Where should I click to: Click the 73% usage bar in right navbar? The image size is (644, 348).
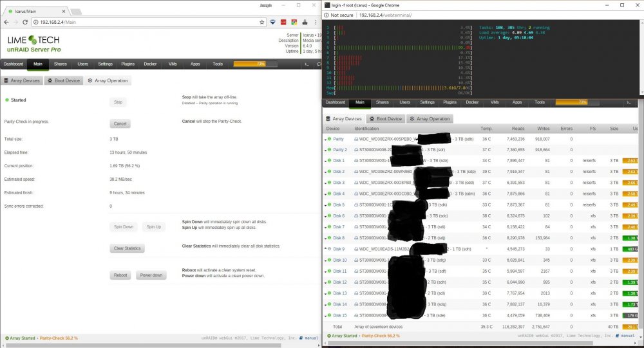pos(577,102)
